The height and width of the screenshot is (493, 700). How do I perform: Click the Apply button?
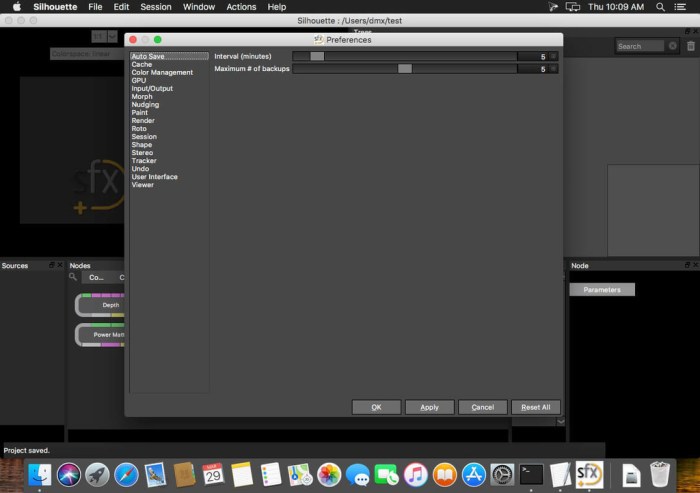pyautogui.click(x=429, y=407)
